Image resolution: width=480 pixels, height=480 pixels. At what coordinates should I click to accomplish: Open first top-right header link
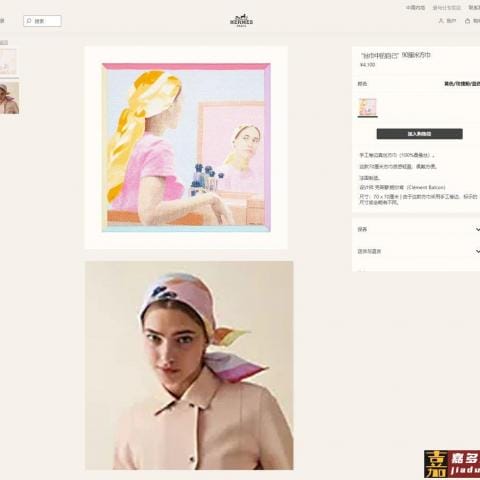pos(415,8)
